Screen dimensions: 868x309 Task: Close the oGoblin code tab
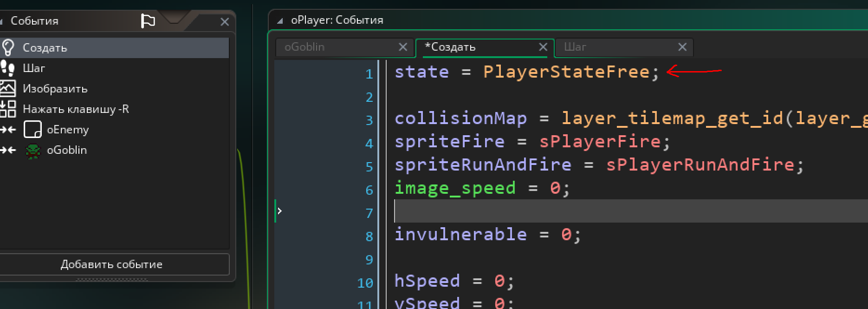[403, 47]
